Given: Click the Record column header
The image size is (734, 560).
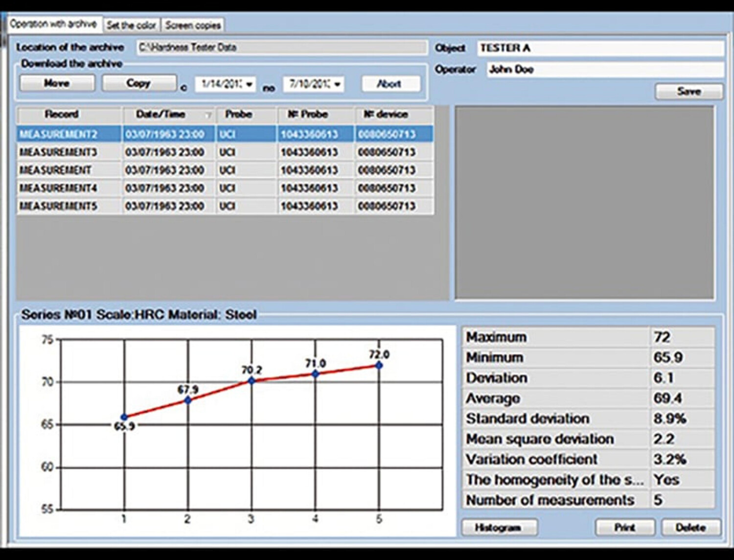Looking at the screenshot, I should pyautogui.click(x=62, y=115).
